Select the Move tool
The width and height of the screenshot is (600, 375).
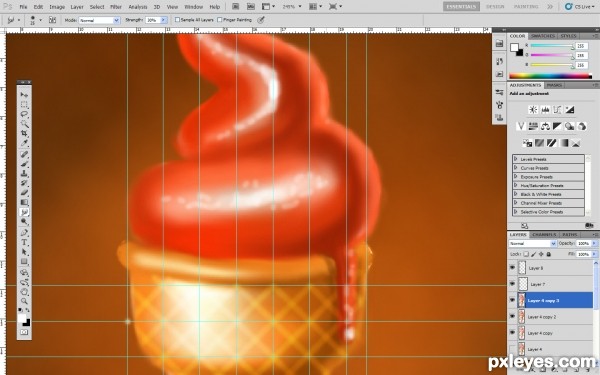pyautogui.click(x=24, y=95)
